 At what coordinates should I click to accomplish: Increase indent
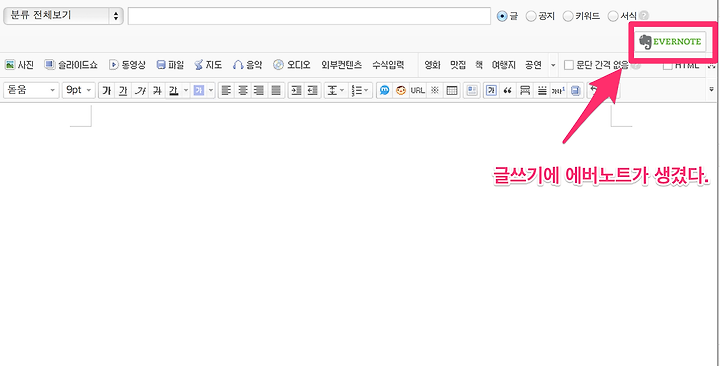click(296, 90)
